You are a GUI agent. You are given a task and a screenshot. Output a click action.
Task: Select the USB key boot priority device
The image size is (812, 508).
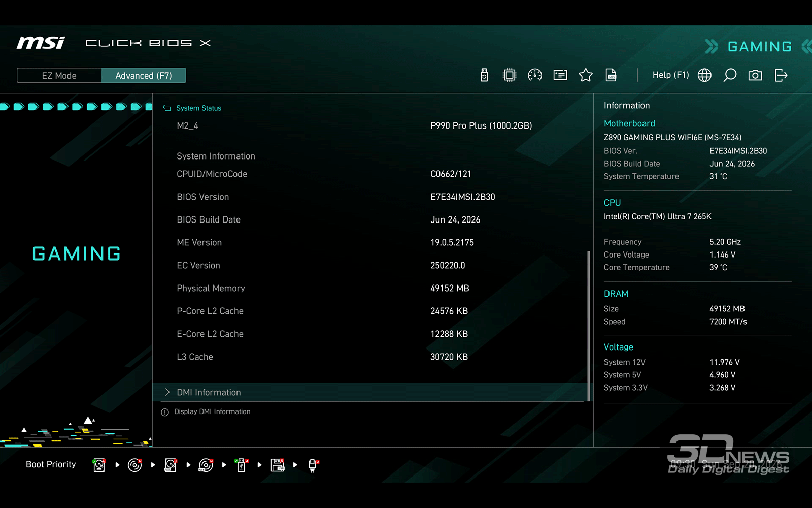pyautogui.click(x=242, y=465)
